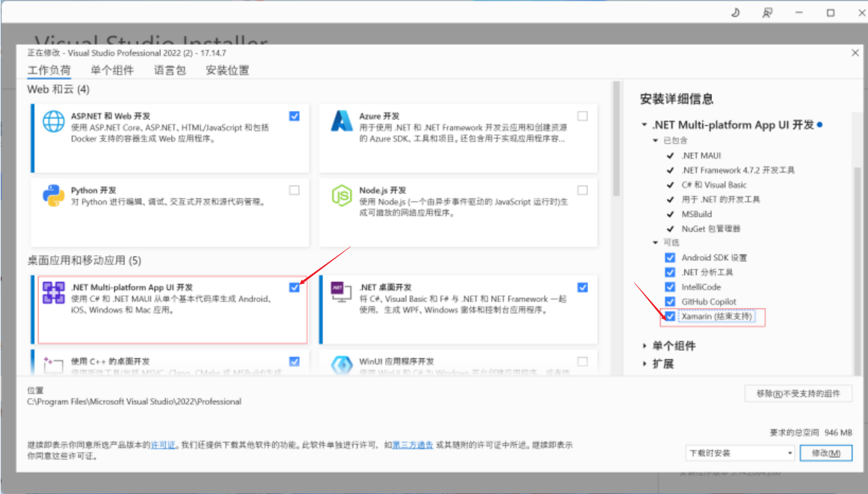
Task: Click the 修改(M) button
Action: click(x=826, y=453)
